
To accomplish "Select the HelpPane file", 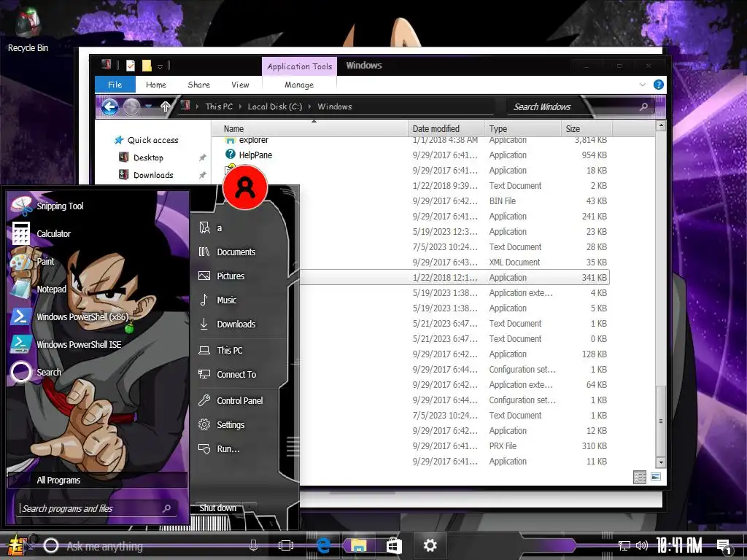I will [255, 155].
